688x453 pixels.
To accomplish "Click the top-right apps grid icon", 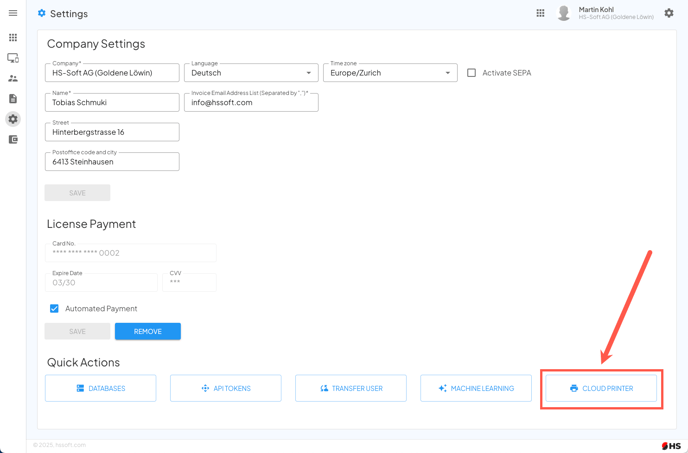I will coord(540,13).
